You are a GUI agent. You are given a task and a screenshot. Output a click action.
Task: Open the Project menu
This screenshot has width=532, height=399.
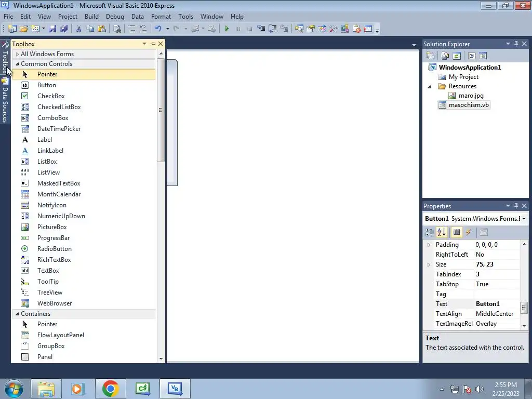click(x=68, y=16)
